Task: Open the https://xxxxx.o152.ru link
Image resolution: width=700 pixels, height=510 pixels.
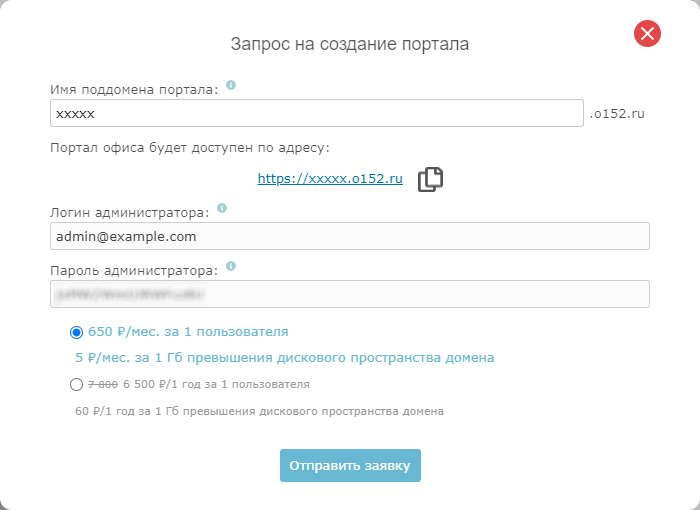Action: 330,179
